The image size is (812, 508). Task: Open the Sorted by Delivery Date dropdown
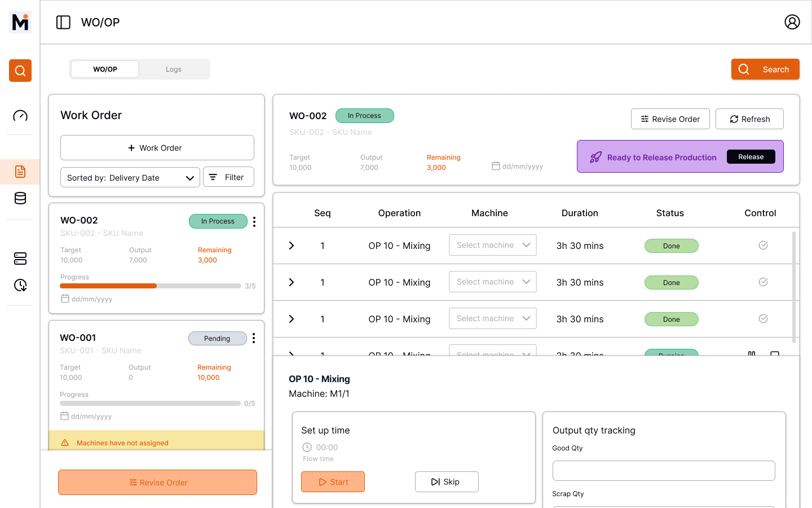[130, 177]
